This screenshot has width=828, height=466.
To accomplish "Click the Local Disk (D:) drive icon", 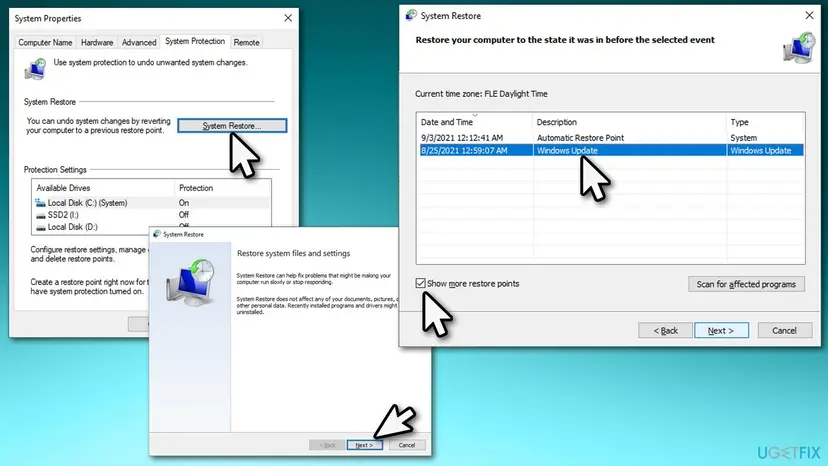I will coord(41,228).
